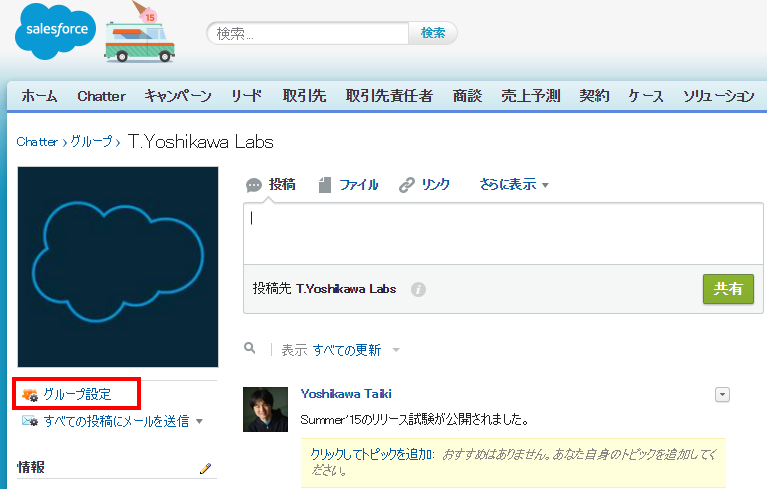The image size is (767, 489).
Task: Click the green 共有 share button
Action: pos(728,289)
